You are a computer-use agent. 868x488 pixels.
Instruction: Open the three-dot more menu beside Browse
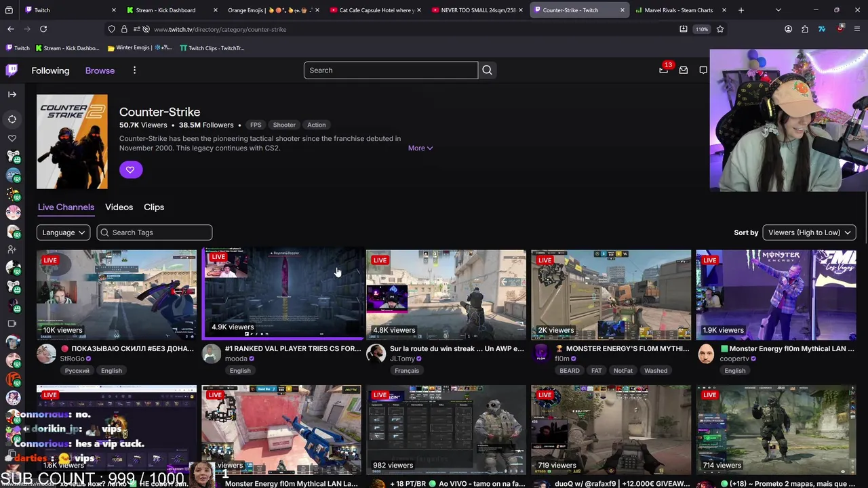point(134,70)
